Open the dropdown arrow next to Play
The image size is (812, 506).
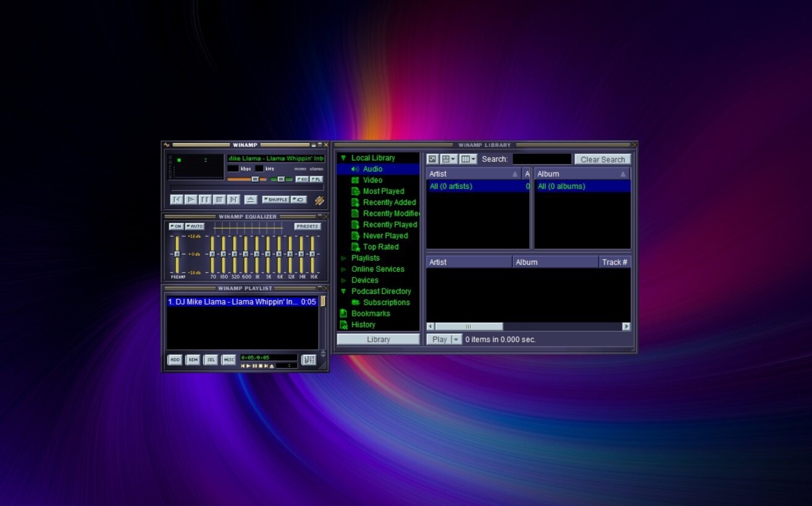click(456, 339)
